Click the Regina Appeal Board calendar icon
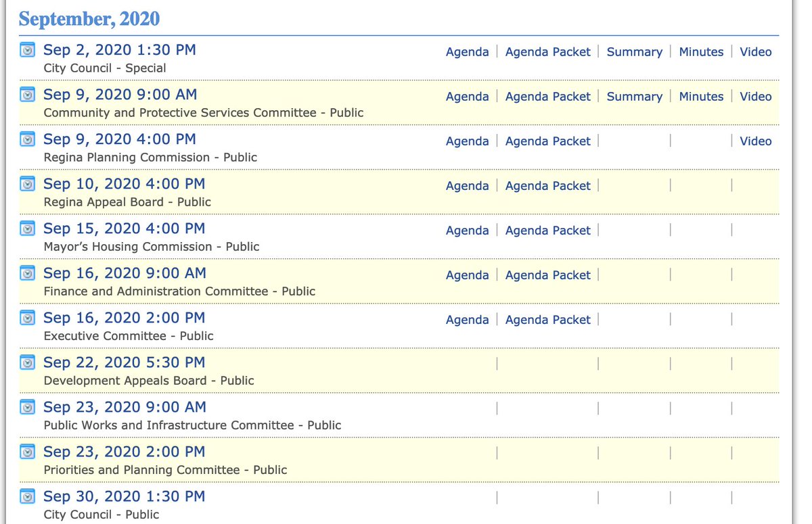The width and height of the screenshot is (812, 524). click(27, 183)
